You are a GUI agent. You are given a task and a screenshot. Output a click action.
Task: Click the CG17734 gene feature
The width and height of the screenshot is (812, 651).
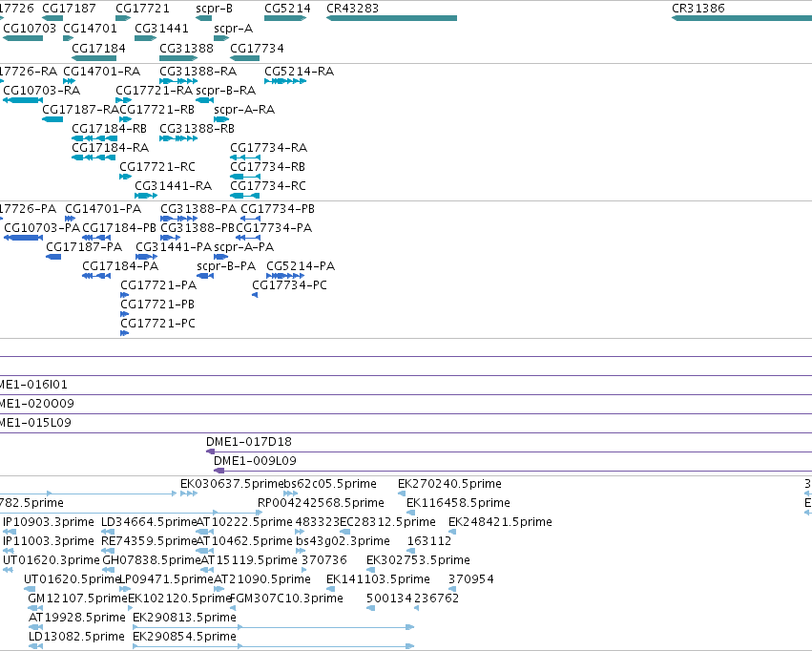pyautogui.click(x=244, y=58)
